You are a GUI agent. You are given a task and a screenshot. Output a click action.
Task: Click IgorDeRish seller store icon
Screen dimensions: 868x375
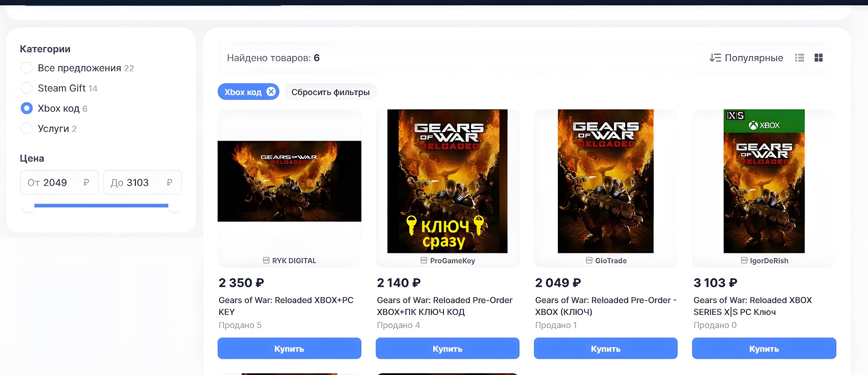pyautogui.click(x=744, y=261)
